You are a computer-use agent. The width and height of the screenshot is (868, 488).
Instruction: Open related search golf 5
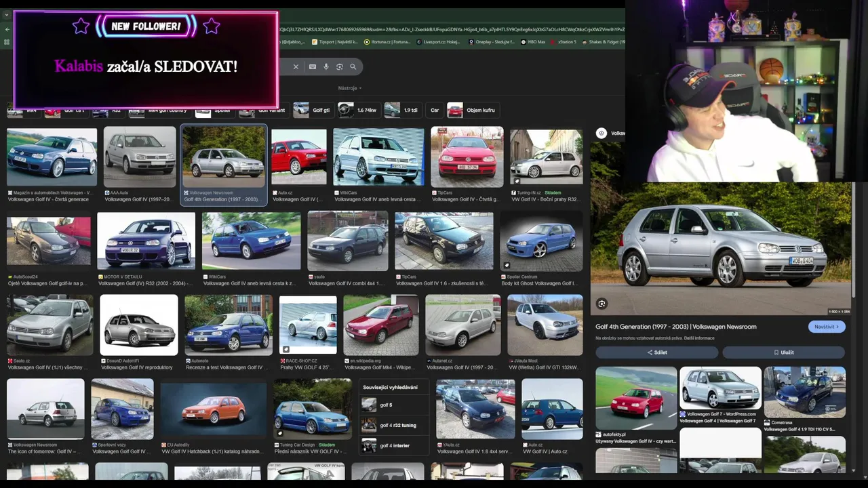[393, 405]
